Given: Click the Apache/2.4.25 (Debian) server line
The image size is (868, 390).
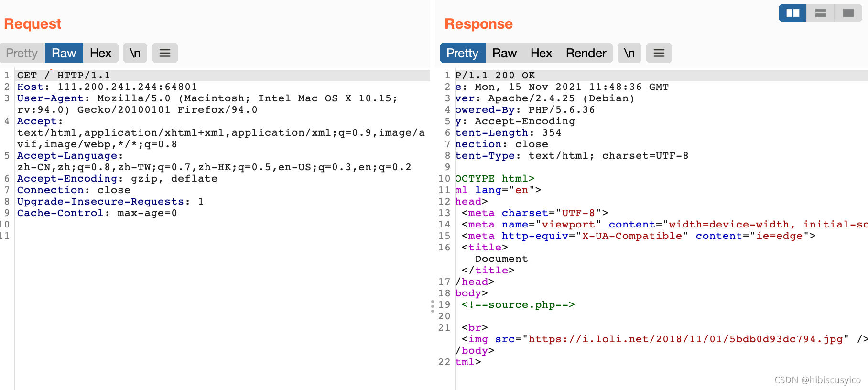Looking at the screenshot, I should tap(545, 98).
